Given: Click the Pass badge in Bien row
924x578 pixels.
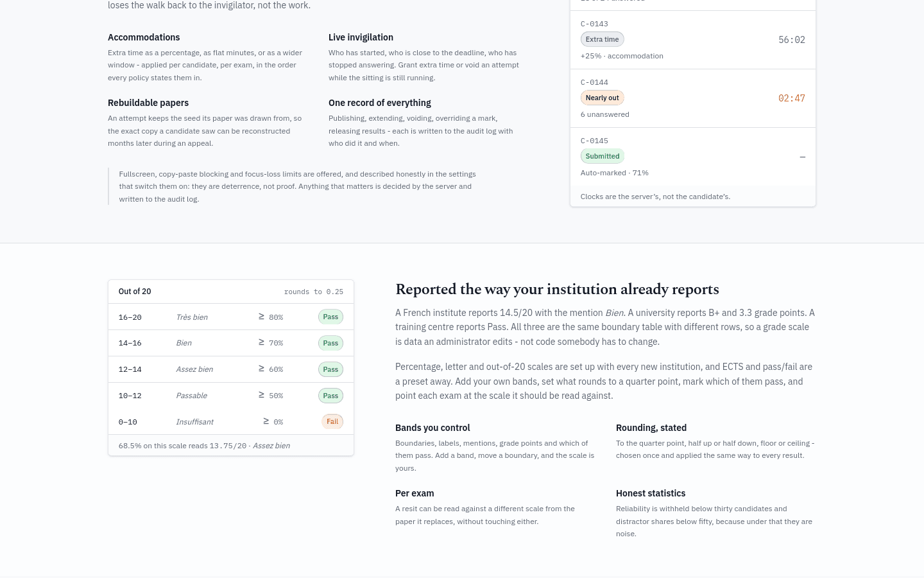Looking at the screenshot, I should (330, 343).
